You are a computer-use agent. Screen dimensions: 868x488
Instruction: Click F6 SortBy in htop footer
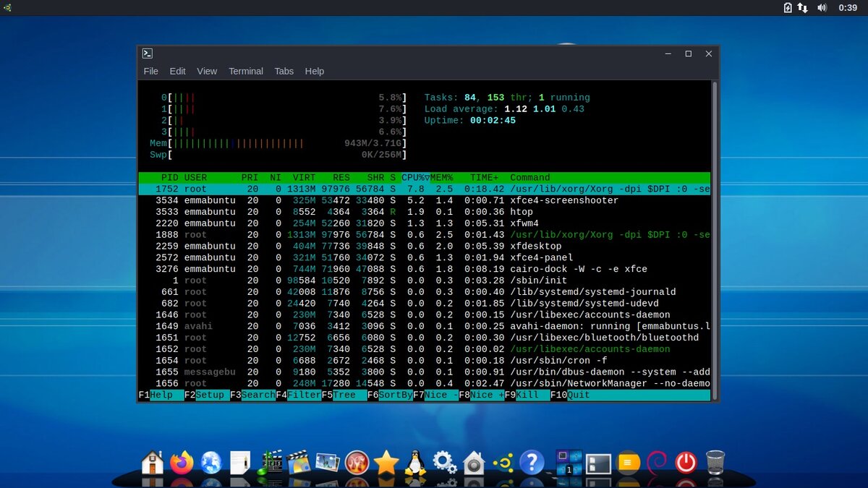click(390, 395)
